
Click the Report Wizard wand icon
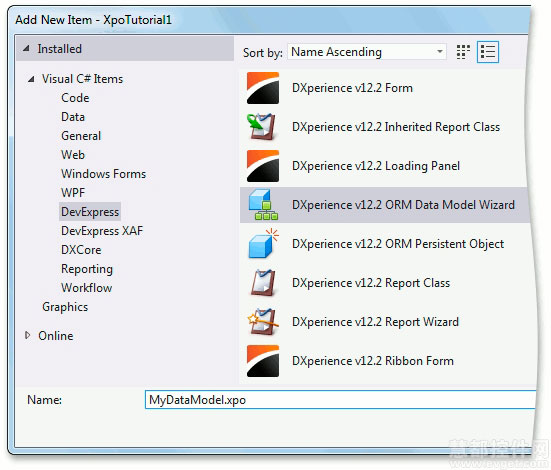tap(263, 322)
